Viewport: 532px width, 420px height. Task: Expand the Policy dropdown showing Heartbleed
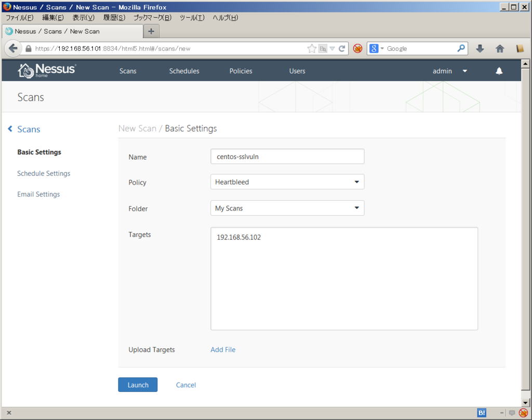(x=287, y=182)
